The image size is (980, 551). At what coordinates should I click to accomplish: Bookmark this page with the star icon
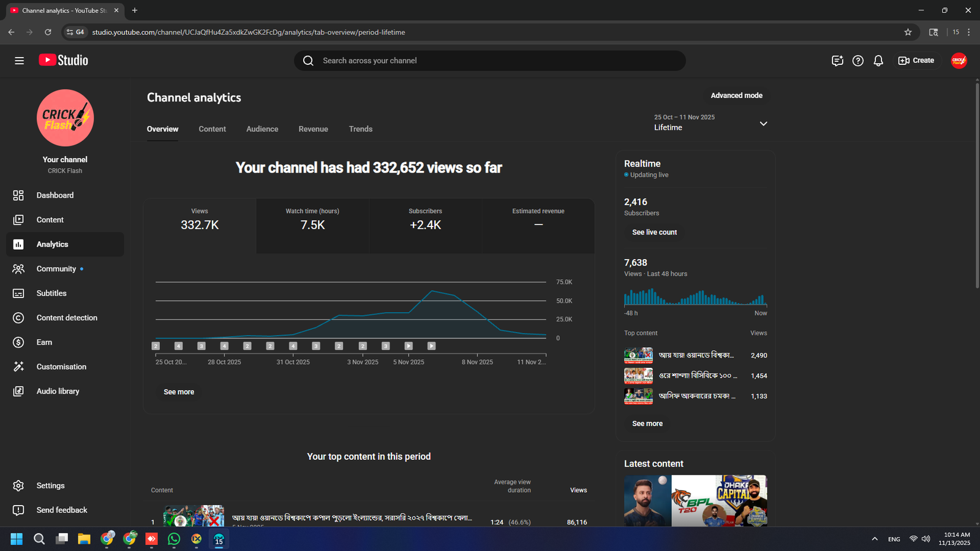908,32
